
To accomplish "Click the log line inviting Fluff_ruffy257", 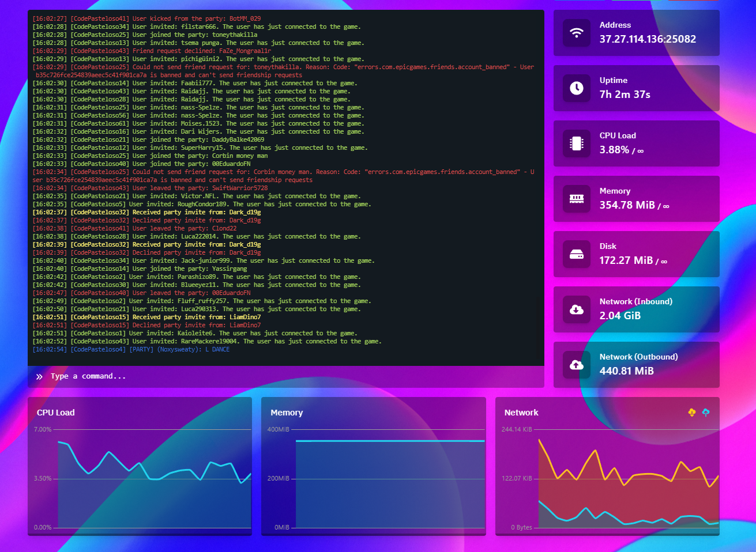I will [202, 301].
